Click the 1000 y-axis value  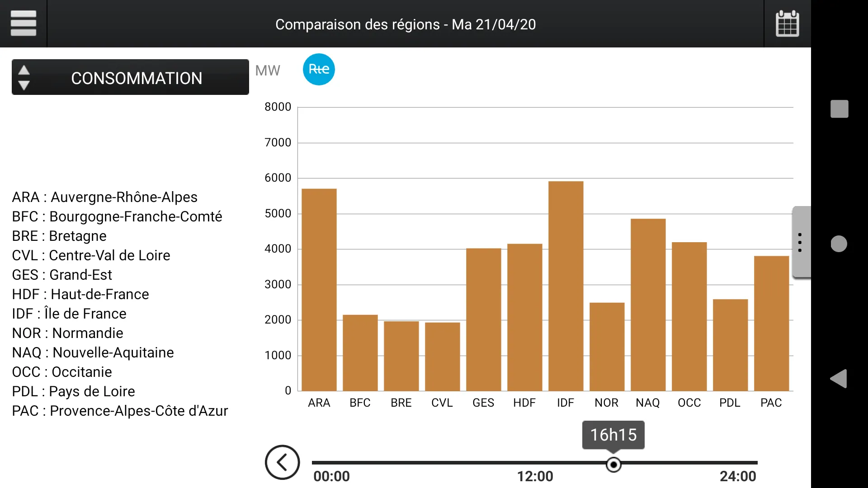[278, 356]
